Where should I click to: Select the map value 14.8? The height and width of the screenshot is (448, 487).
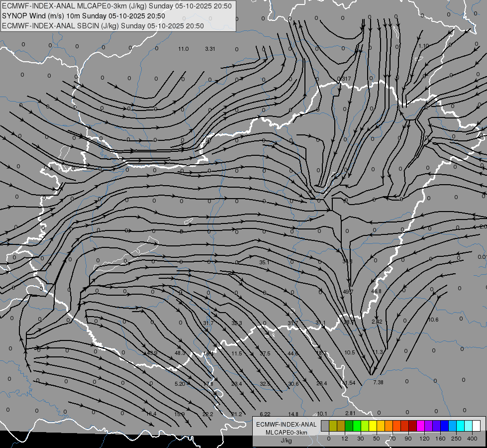[x=293, y=414]
